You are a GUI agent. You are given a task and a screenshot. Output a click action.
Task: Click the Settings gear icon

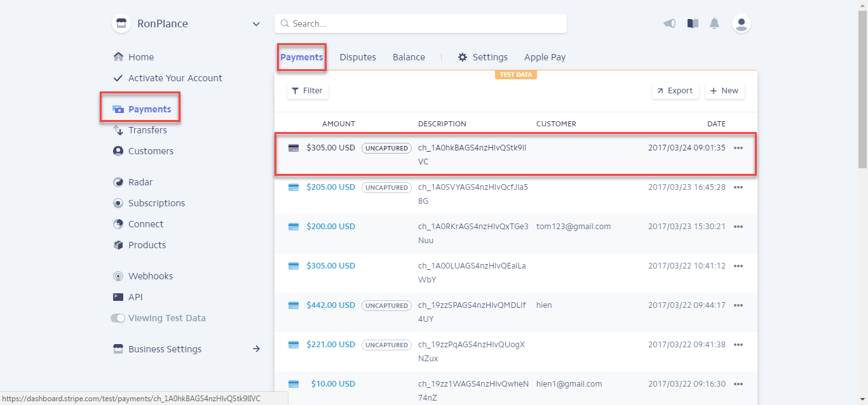coord(463,57)
